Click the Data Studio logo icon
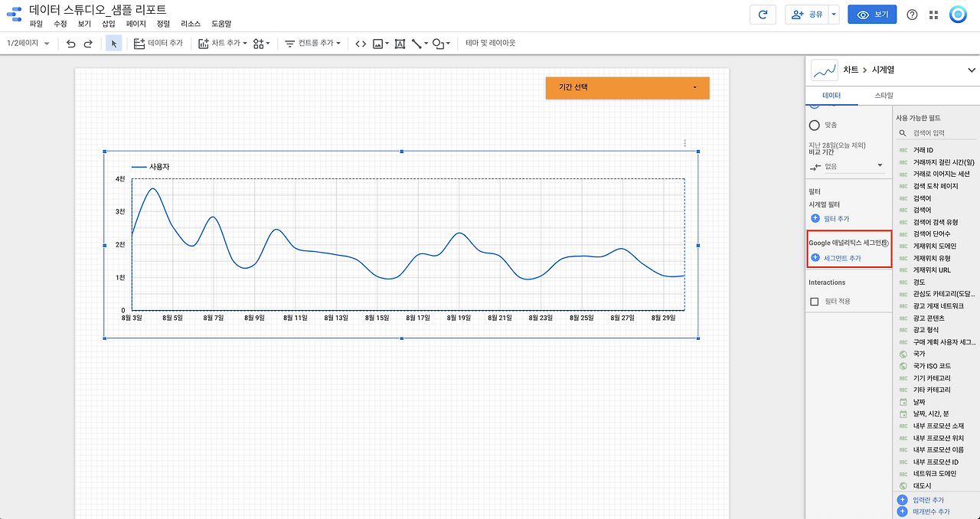This screenshot has height=519, width=980. click(x=14, y=15)
